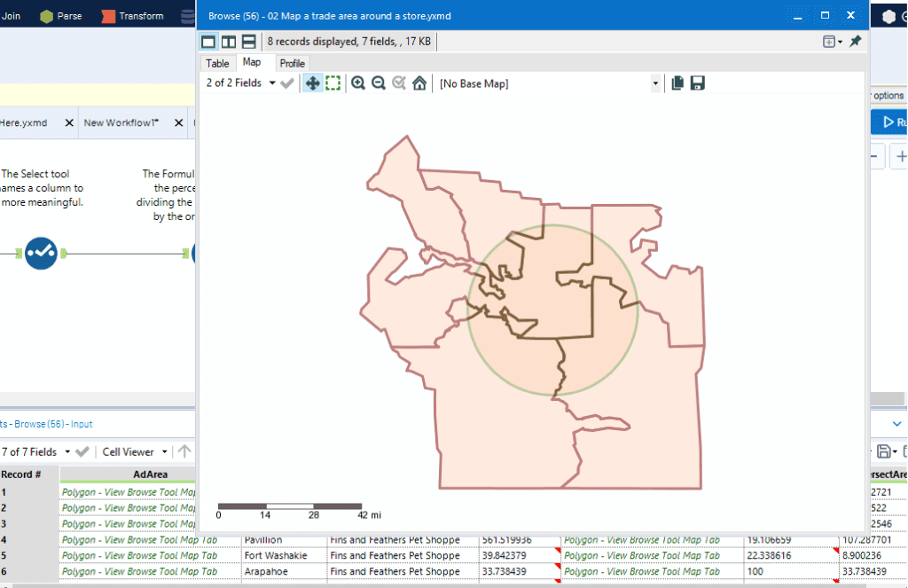Switch to single pane view layout
This screenshot has height=588, width=908.
208,42
